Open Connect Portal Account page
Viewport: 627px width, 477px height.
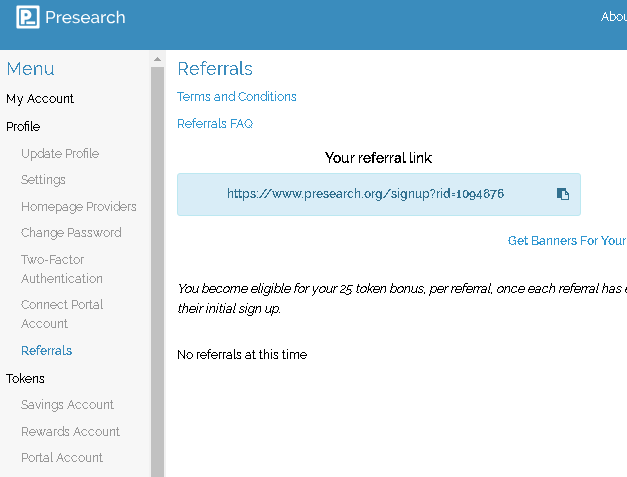pyautogui.click(x=62, y=314)
